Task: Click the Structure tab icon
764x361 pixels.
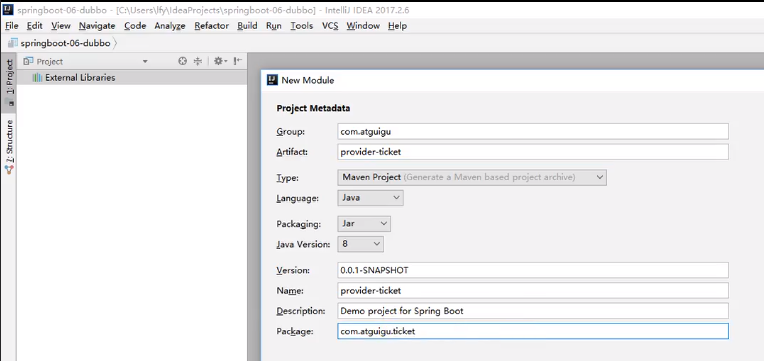Action: click(9, 170)
